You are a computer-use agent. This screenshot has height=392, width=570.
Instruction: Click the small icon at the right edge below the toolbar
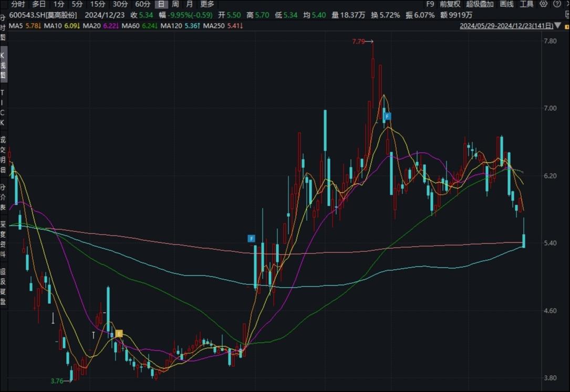point(567,15)
